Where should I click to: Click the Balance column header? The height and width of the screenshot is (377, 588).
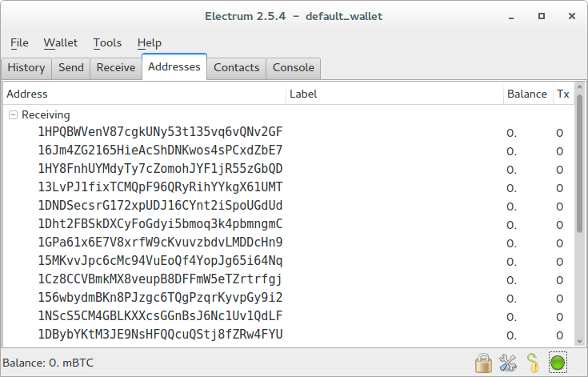pyautogui.click(x=526, y=94)
